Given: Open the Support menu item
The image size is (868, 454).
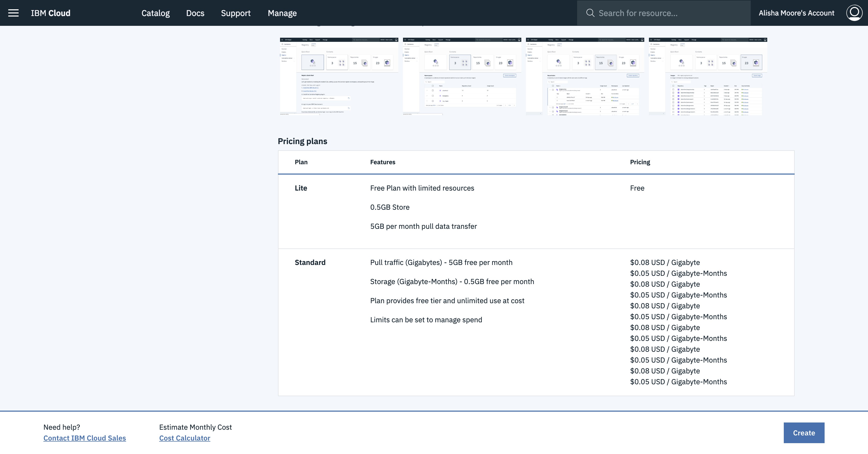Looking at the screenshot, I should (236, 13).
